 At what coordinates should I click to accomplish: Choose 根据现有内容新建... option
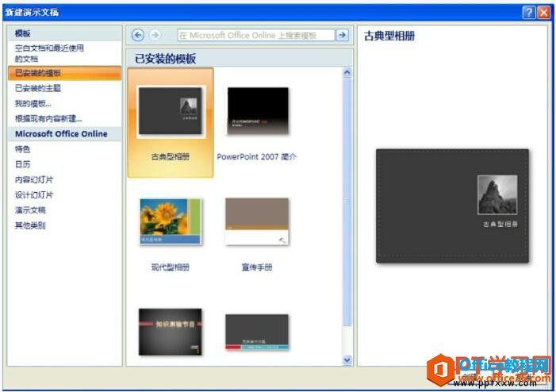pyautogui.click(x=48, y=119)
